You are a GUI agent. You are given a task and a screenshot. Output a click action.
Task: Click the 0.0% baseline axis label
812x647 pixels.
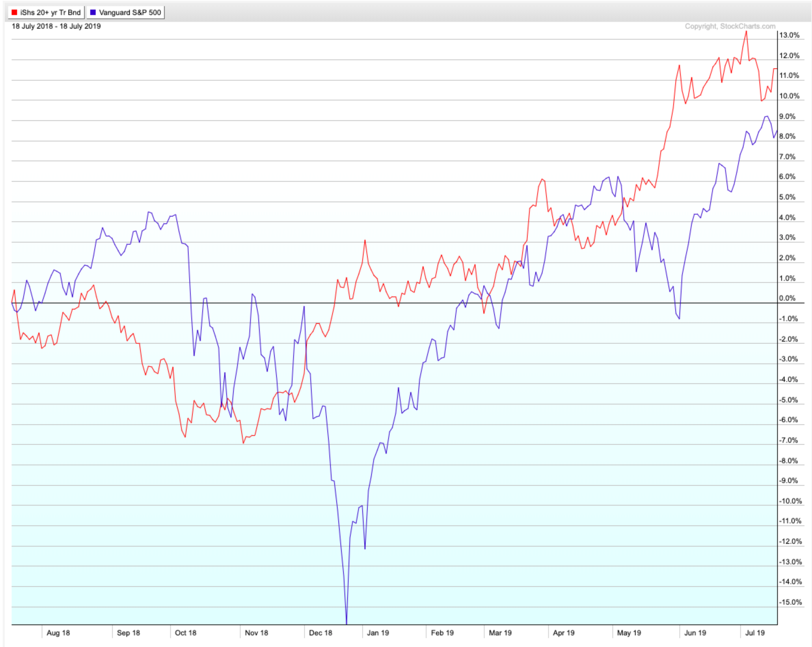787,299
